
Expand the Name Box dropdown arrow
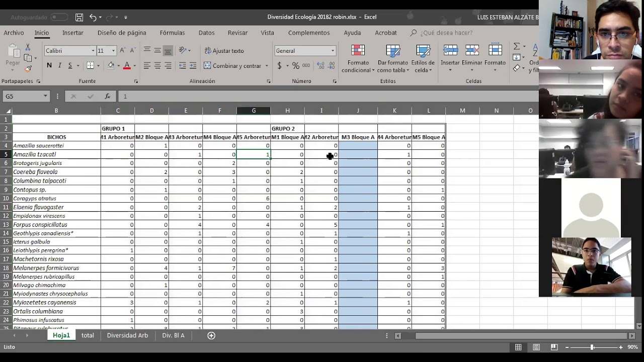[x=45, y=96]
